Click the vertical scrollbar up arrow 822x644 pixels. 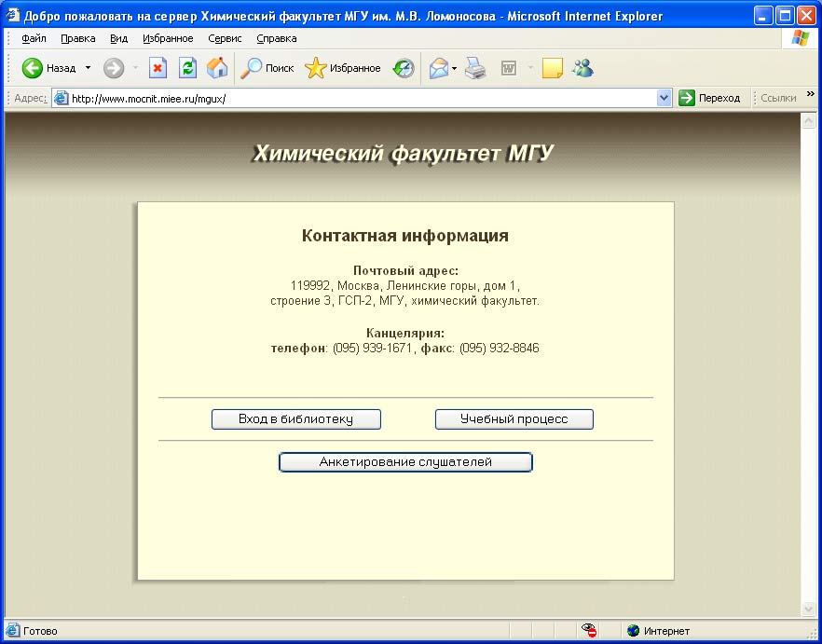[808, 121]
